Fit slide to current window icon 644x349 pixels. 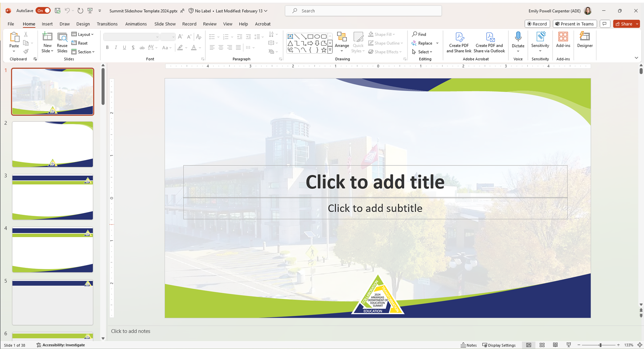click(x=640, y=345)
